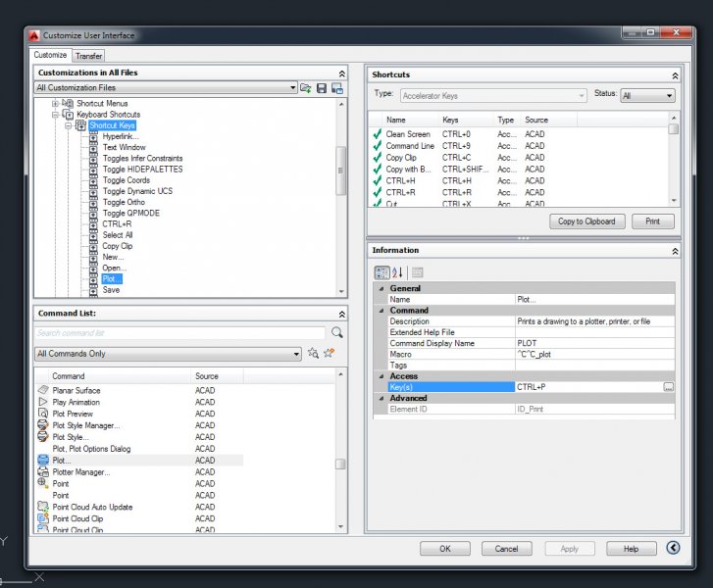Click the create new command star icon
Viewport: 713px width, 588px height.
pos(329,354)
